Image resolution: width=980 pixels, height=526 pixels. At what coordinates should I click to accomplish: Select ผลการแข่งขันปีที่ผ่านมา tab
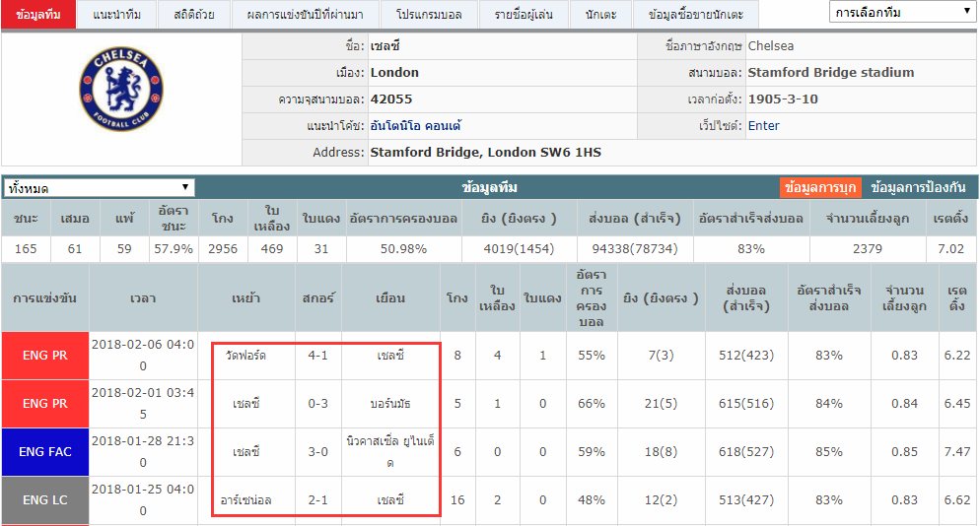point(305,15)
